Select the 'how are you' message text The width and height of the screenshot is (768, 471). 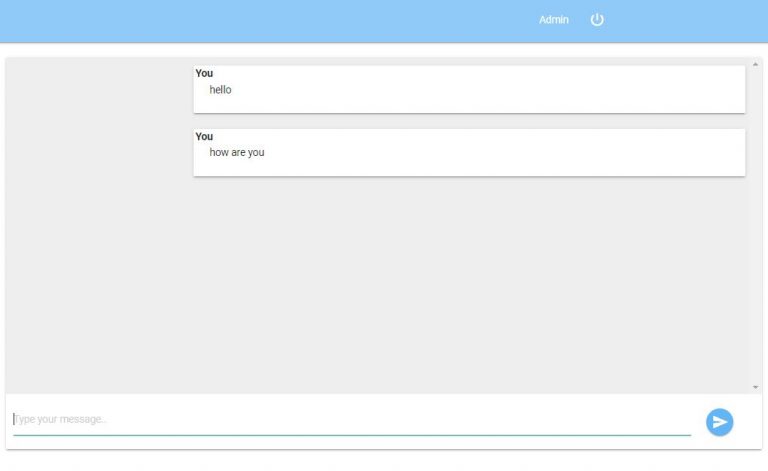pos(237,153)
